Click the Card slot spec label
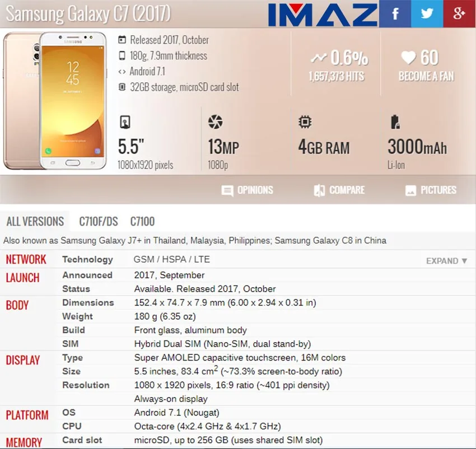The width and height of the screenshot is (476, 449). tap(82, 440)
